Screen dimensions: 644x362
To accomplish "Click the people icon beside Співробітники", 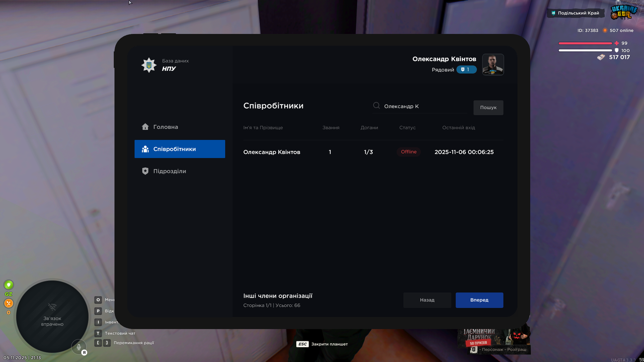I will 145,149.
